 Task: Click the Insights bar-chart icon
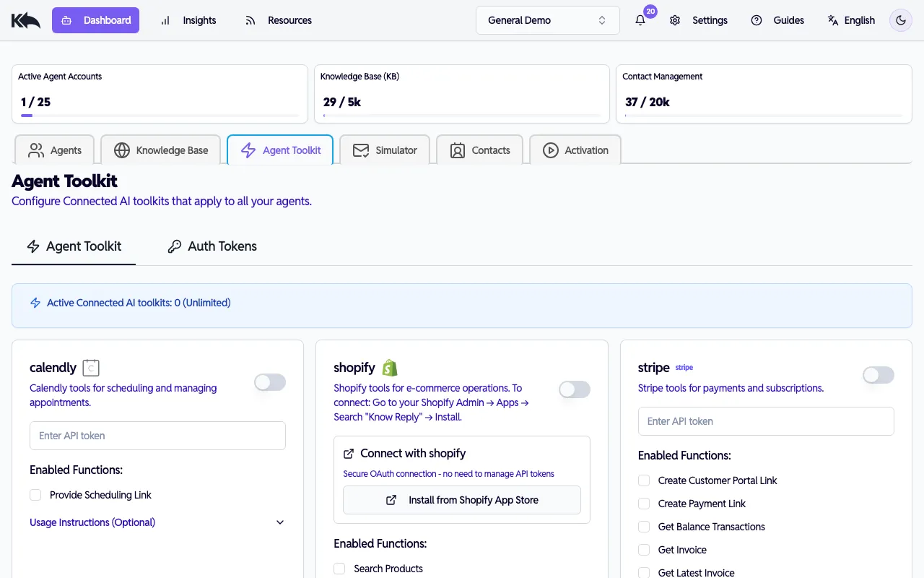(x=166, y=20)
